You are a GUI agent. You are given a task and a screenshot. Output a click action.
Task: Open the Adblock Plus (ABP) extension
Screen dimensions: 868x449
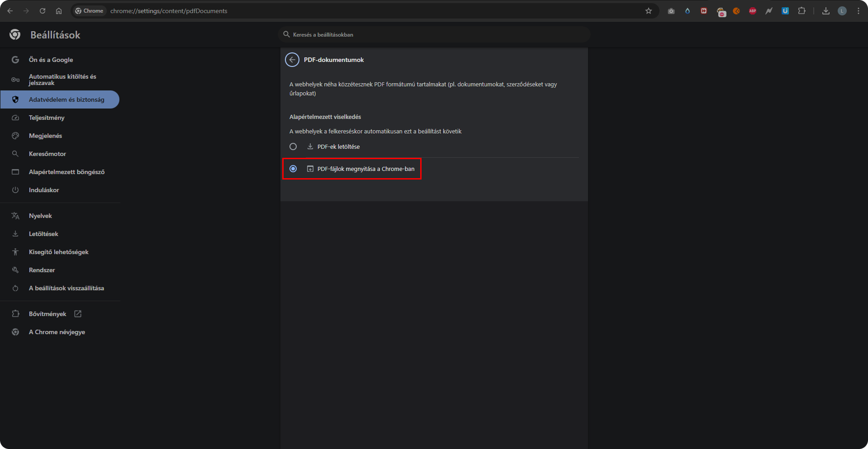(x=753, y=11)
